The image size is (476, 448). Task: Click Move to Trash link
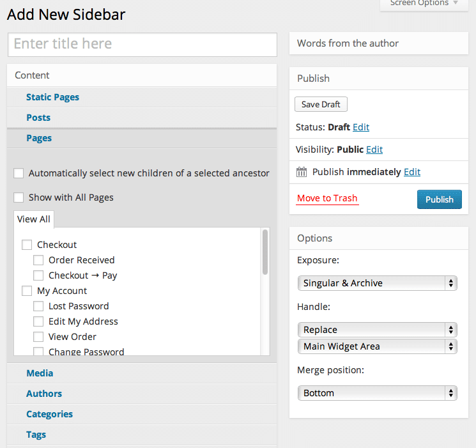[327, 198]
